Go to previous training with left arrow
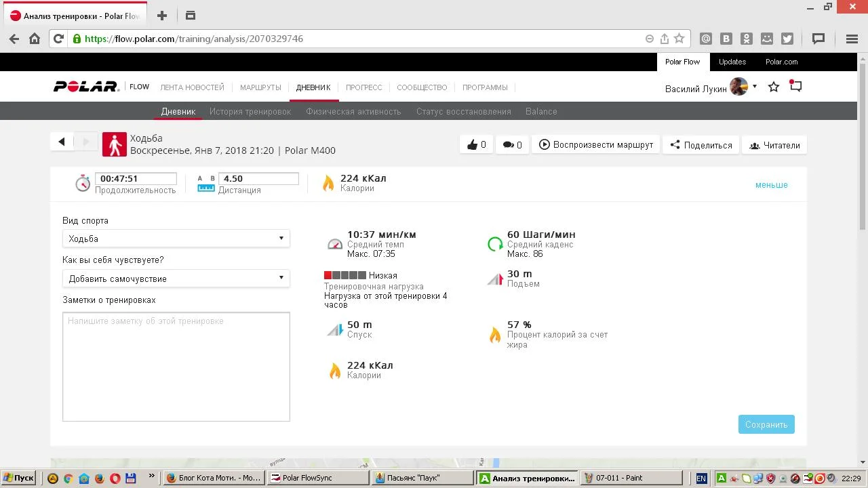The height and width of the screenshot is (488, 868). [62, 142]
